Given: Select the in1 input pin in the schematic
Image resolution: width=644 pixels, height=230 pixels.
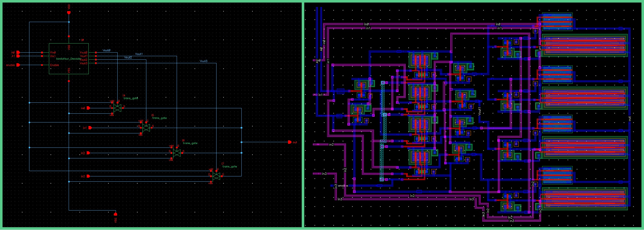Looking at the screenshot, I should pos(90,128).
